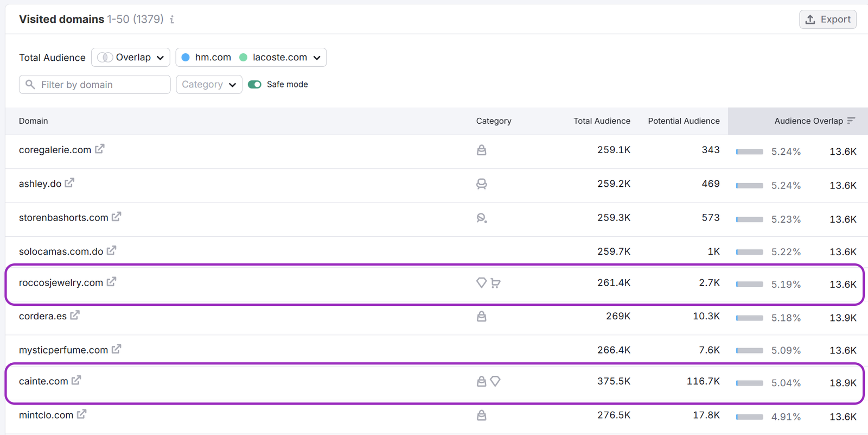Screen dimensions: 868x435
Task: Sort by Audience Overlap column
Action: click(808, 121)
